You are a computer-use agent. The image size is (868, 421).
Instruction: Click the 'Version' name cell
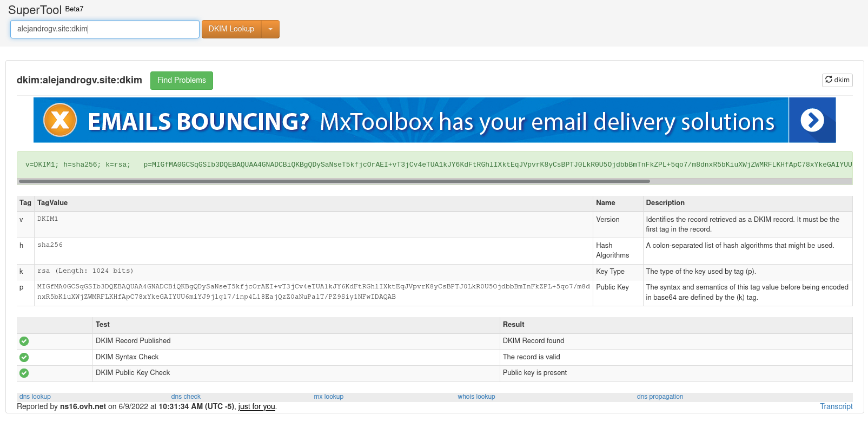tap(618, 225)
